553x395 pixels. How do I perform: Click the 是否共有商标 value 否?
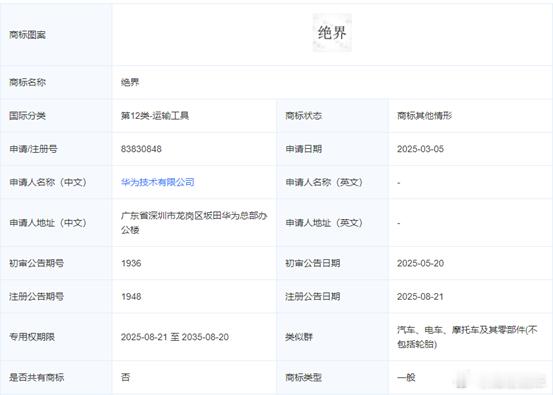click(x=126, y=377)
